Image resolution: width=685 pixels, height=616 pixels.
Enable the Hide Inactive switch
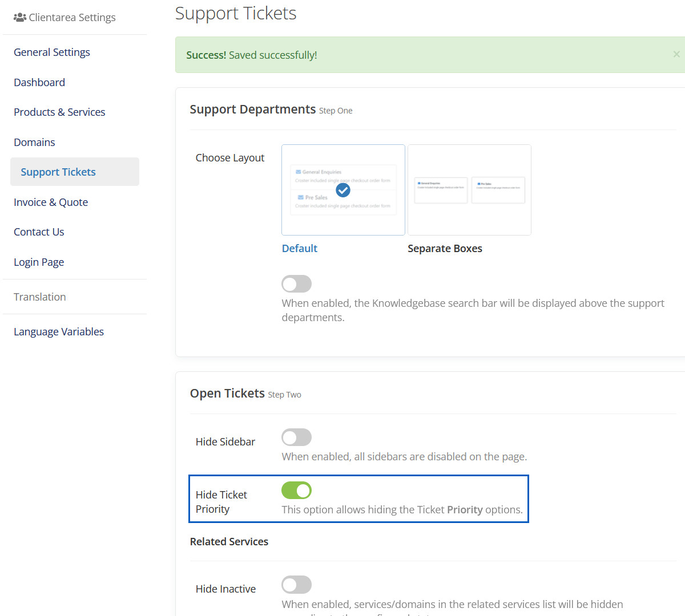tap(296, 585)
